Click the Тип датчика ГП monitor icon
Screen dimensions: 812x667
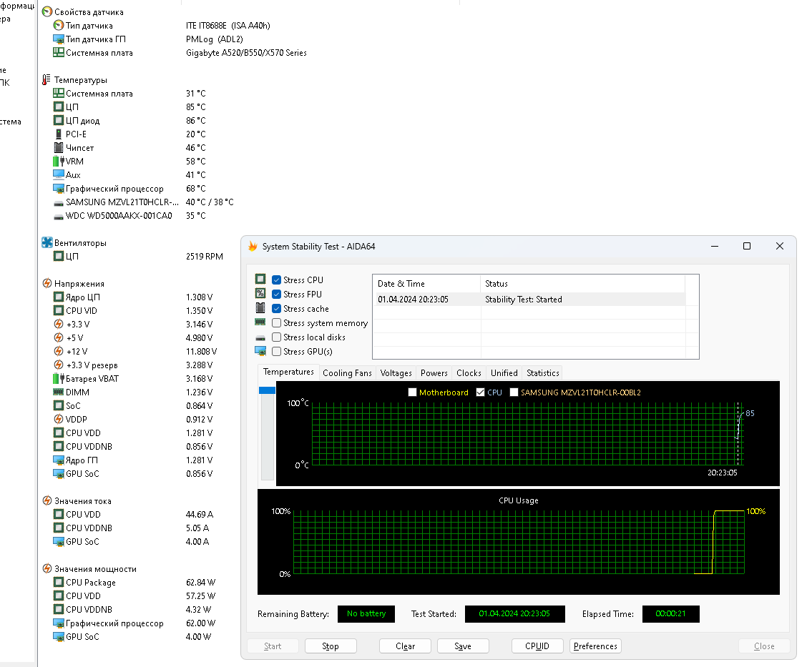pos(59,39)
